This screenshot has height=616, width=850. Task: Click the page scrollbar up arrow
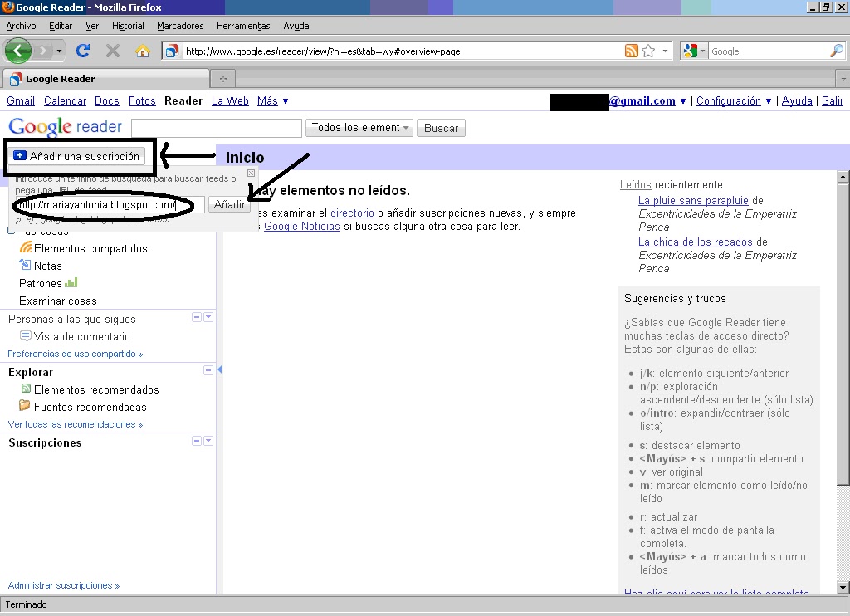click(843, 177)
